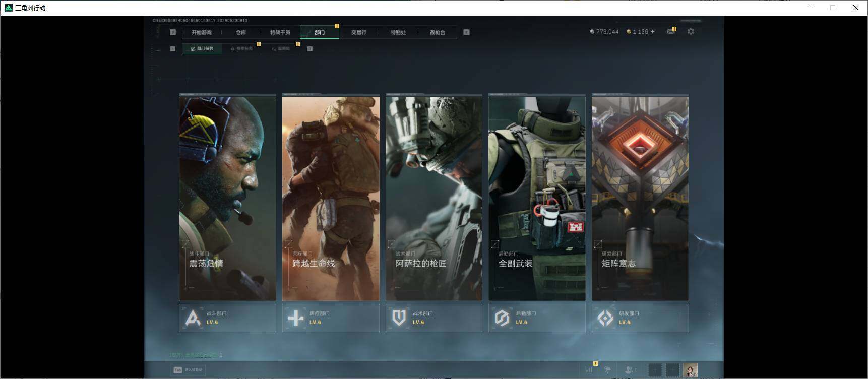The width and height of the screenshot is (868, 379).
Task: Click the 后勤部门 LV.4 label
Action: (521, 323)
